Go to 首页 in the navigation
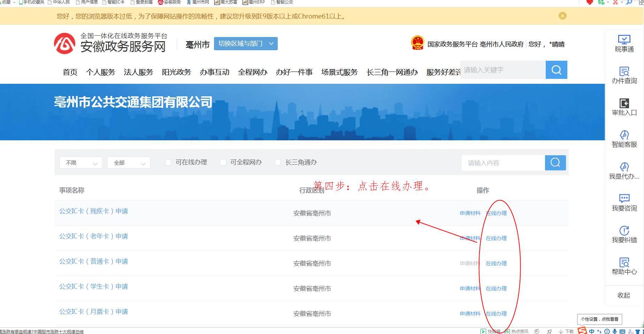The width and height of the screenshot is (644, 334). 70,72
